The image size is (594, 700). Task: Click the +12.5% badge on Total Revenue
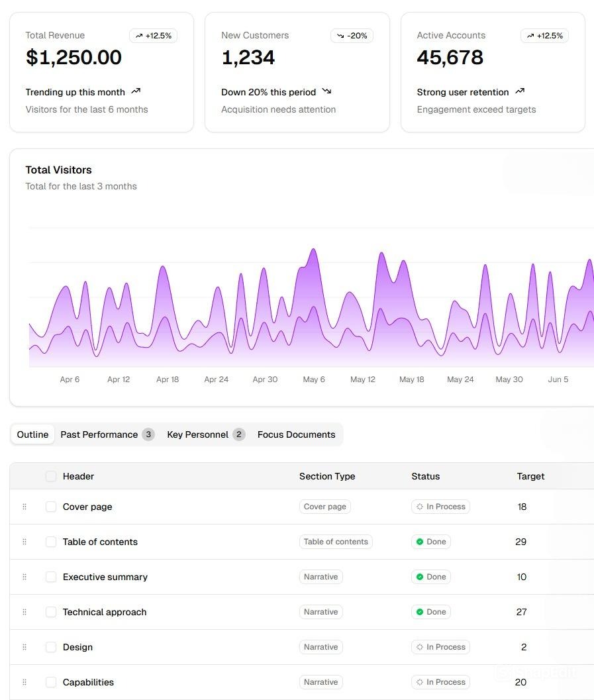coord(153,36)
